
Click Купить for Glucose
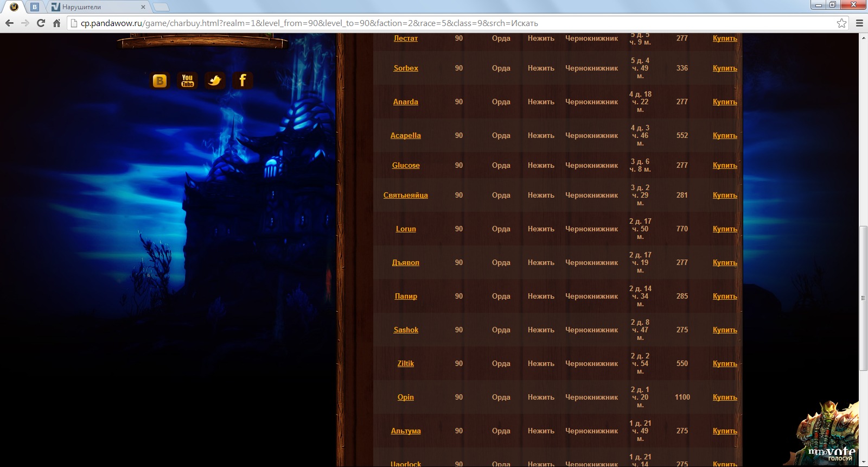[725, 165]
